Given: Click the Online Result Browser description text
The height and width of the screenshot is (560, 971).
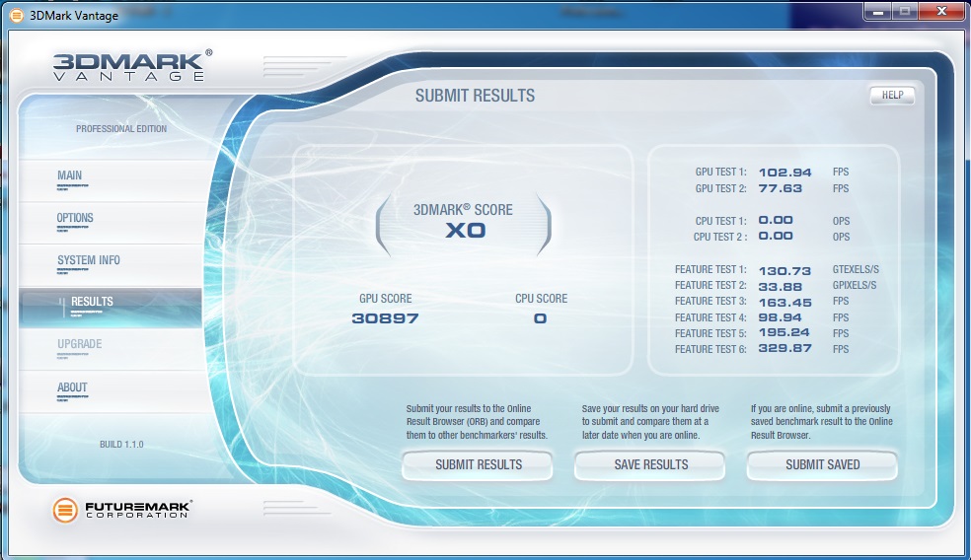Looking at the screenshot, I should pyautogui.click(x=477, y=421).
